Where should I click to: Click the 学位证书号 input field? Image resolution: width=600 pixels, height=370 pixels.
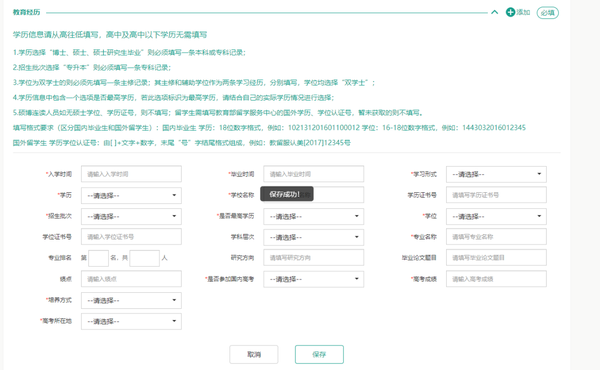[131, 237]
